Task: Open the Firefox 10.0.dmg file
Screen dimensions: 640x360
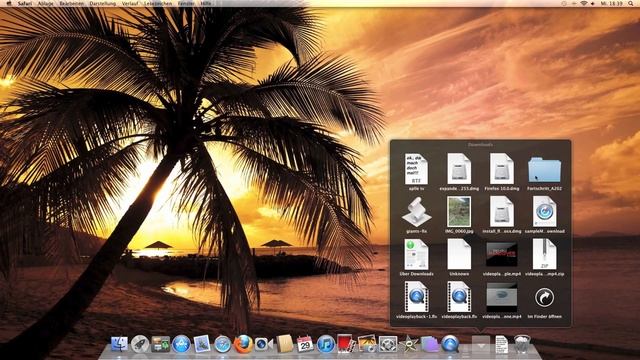Action: 502,169
